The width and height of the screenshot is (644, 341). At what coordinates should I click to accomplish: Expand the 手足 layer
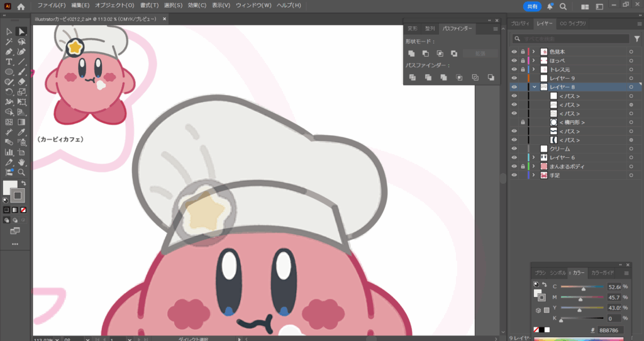point(534,175)
